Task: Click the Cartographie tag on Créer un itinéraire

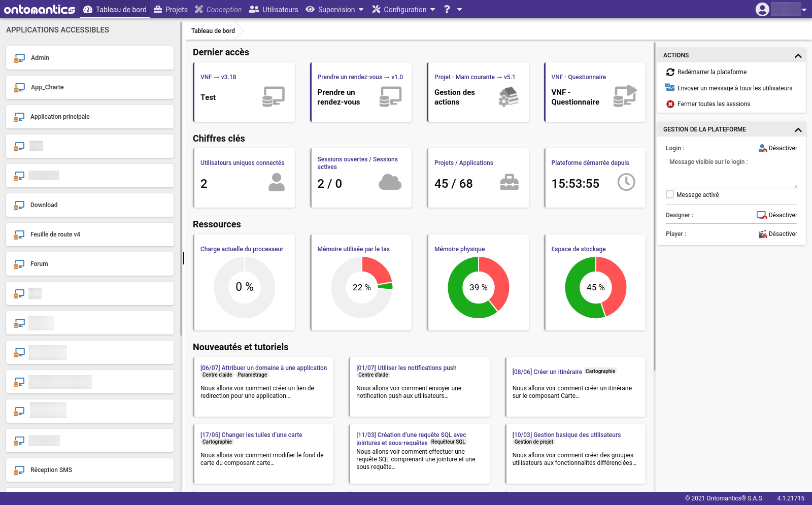Action: point(600,371)
